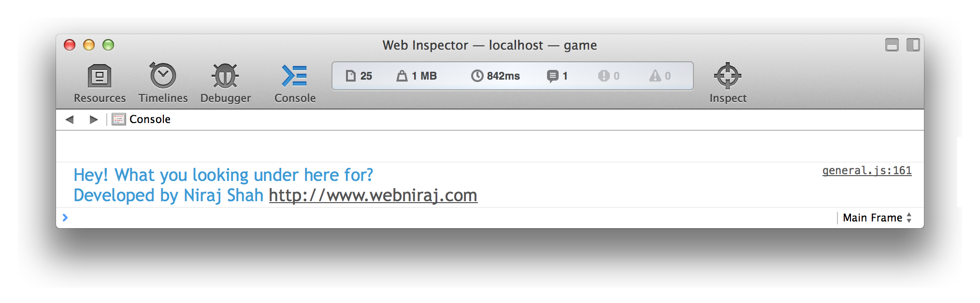Screen dimensions: 980x303
Task: Go back with the left arrow
Action: (x=70, y=119)
